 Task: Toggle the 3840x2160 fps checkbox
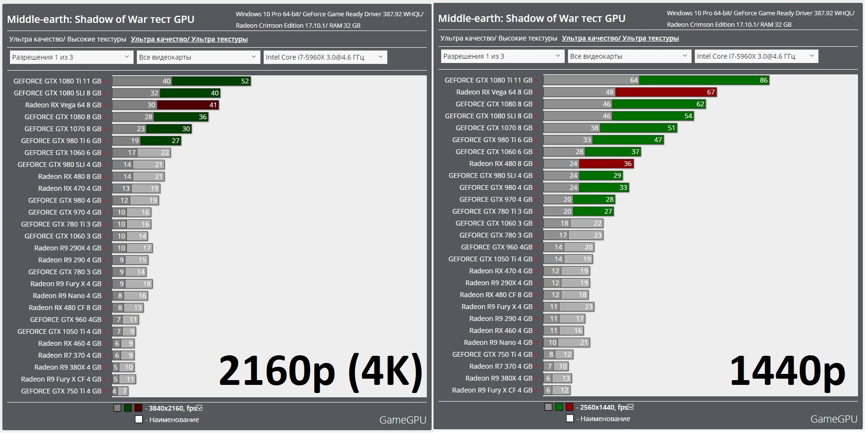200,408
